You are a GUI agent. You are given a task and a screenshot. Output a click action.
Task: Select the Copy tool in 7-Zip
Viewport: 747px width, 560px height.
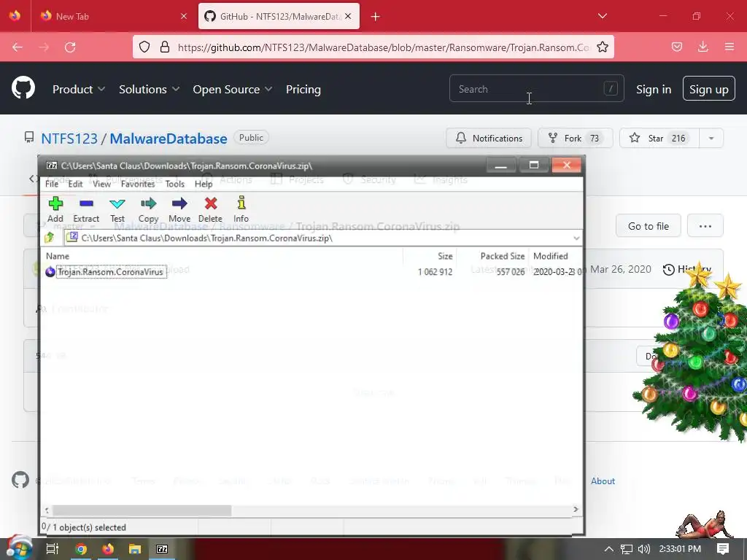coord(148,209)
